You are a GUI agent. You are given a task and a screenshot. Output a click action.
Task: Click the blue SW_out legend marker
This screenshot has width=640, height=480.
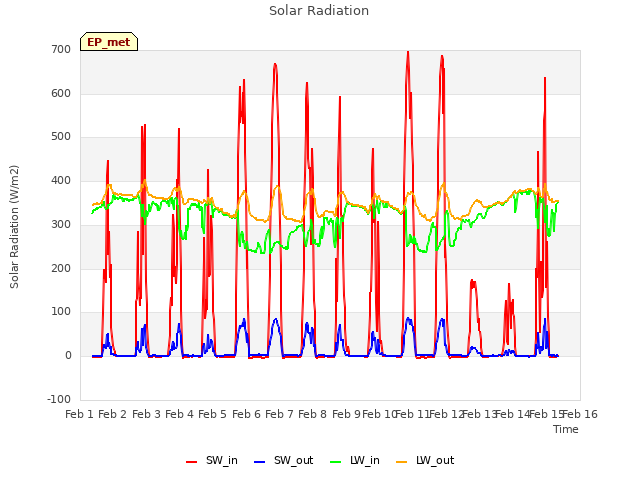pos(260,462)
